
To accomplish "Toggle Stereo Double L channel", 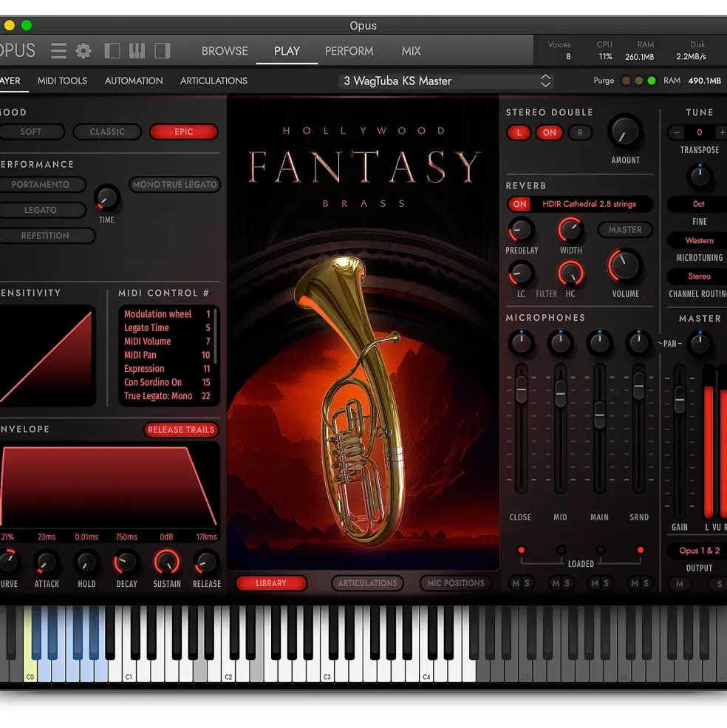I will 519,133.
